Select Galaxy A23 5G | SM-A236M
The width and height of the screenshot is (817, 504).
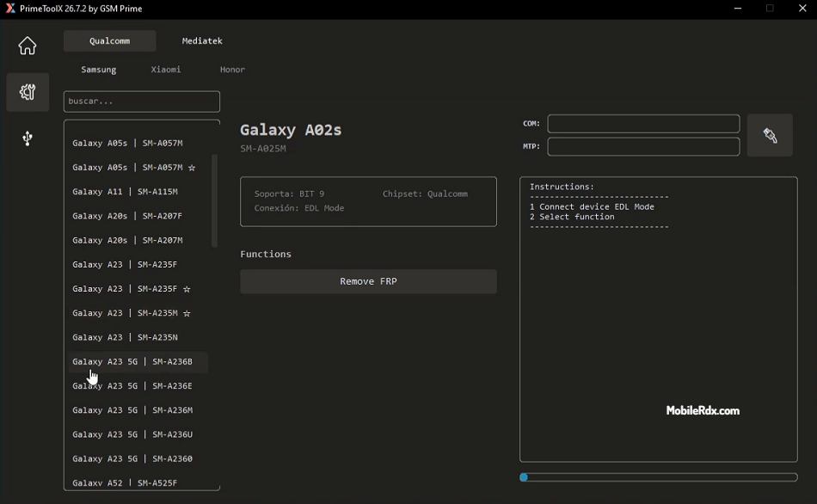(x=138, y=410)
